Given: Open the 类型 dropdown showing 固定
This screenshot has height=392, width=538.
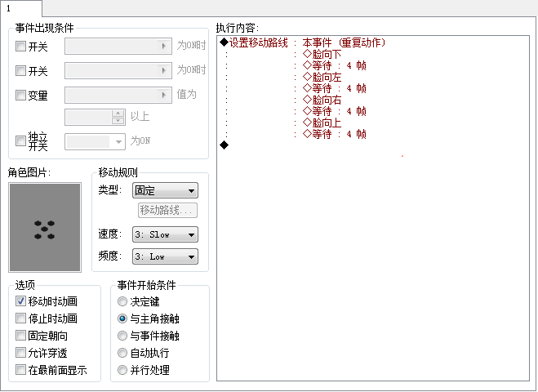Looking at the screenshot, I should point(165,190).
